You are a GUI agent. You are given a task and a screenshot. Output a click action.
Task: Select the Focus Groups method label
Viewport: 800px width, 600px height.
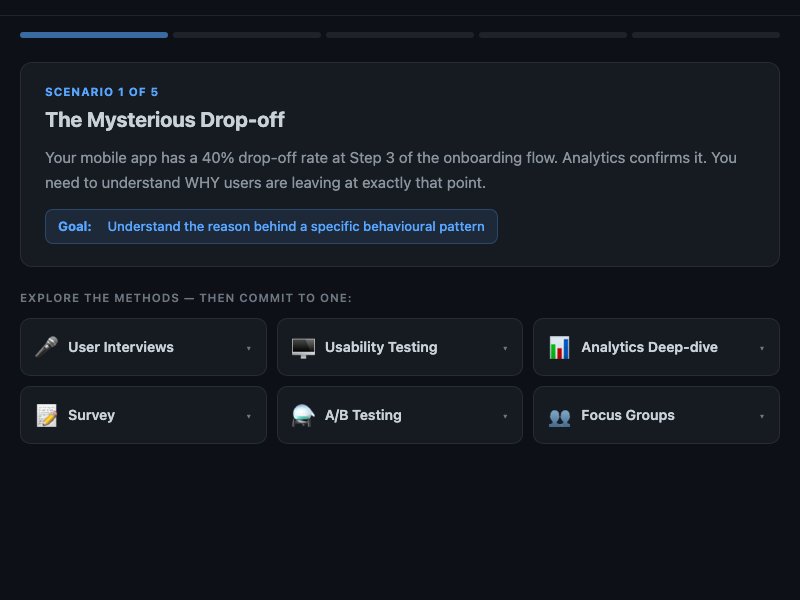[628, 415]
